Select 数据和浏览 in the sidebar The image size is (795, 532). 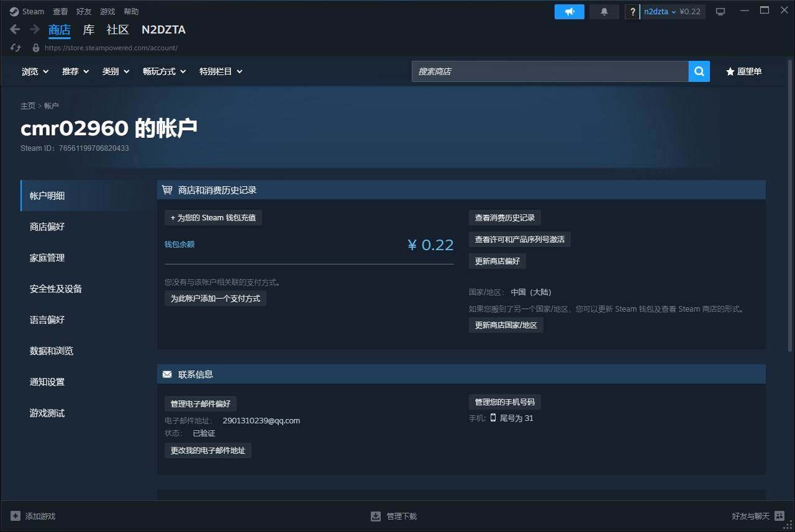[x=83, y=351]
